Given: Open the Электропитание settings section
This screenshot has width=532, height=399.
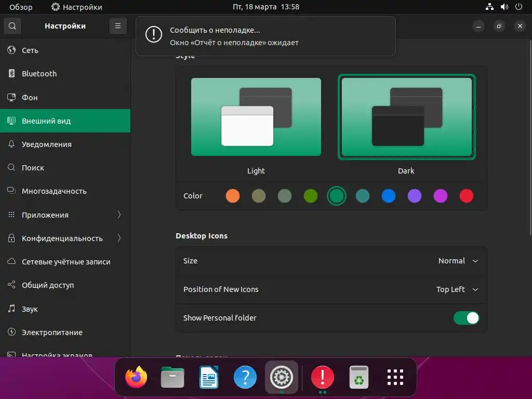Looking at the screenshot, I should [x=65, y=332].
